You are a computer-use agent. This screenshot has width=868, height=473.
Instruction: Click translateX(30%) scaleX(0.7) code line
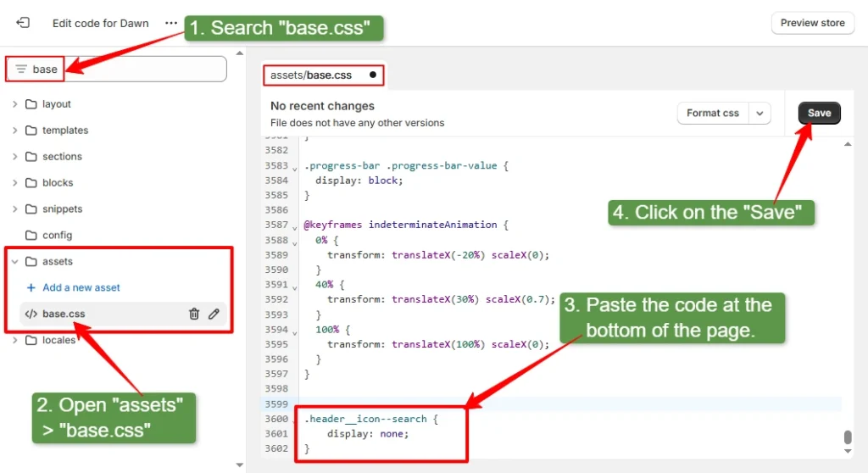pos(441,299)
